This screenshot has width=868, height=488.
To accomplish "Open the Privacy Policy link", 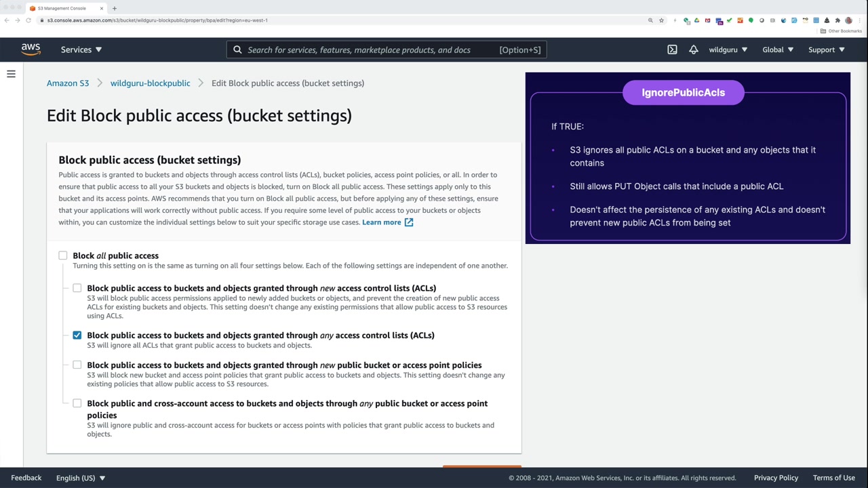I will pos(776,478).
